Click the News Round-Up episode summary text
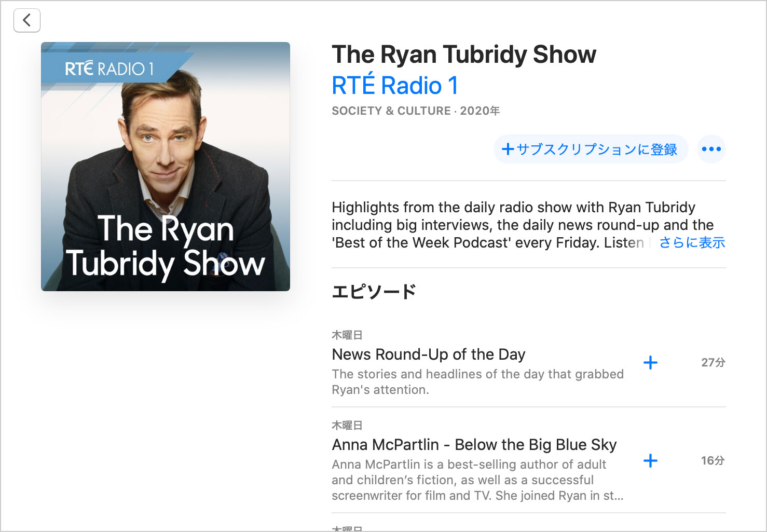The width and height of the screenshot is (767, 532). pos(477,382)
